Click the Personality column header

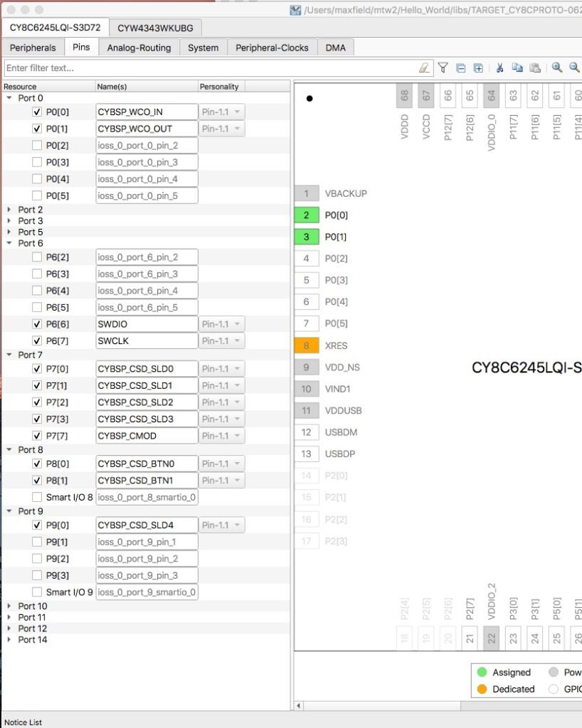[x=221, y=86]
